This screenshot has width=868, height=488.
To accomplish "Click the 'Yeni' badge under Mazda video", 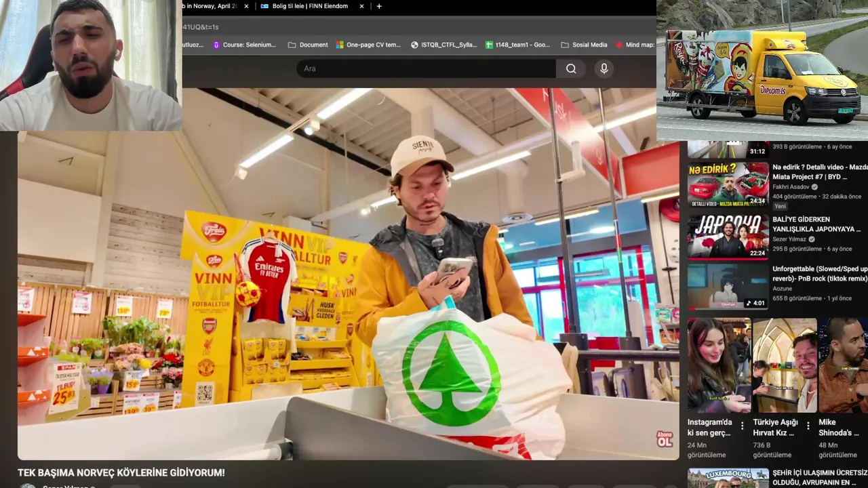I will click(780, 206).
